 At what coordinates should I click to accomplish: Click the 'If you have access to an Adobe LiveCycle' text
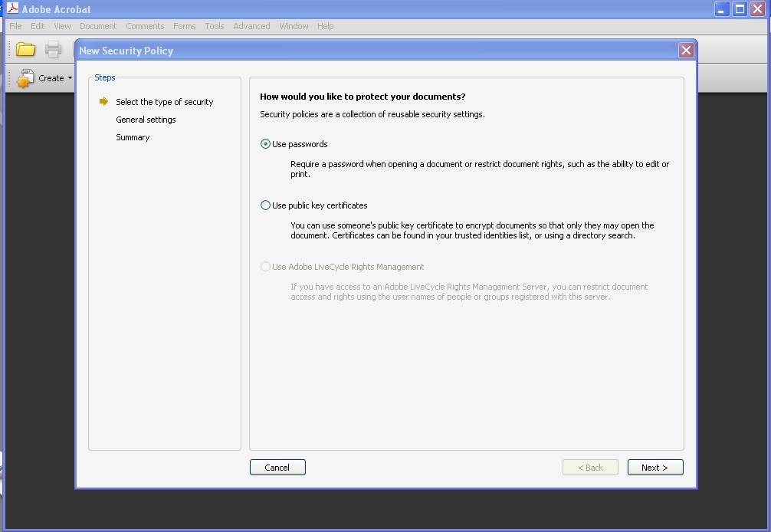(x=468, y=291)
